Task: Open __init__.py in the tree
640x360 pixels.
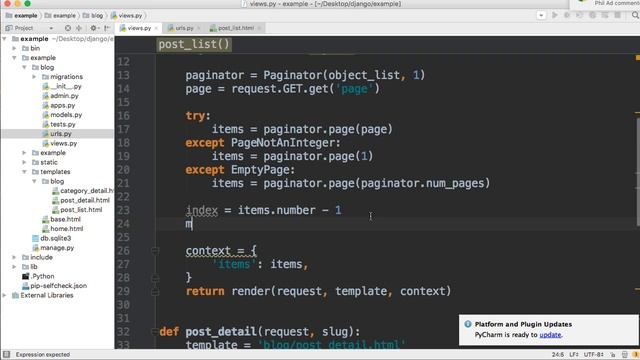Action: click(62, 86)
